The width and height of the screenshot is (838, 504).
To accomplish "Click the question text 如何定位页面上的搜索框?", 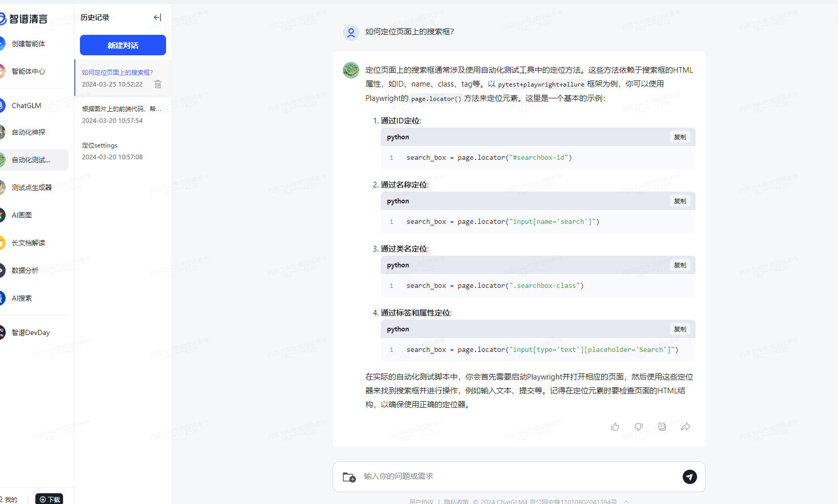I will [x=410, y=32].
